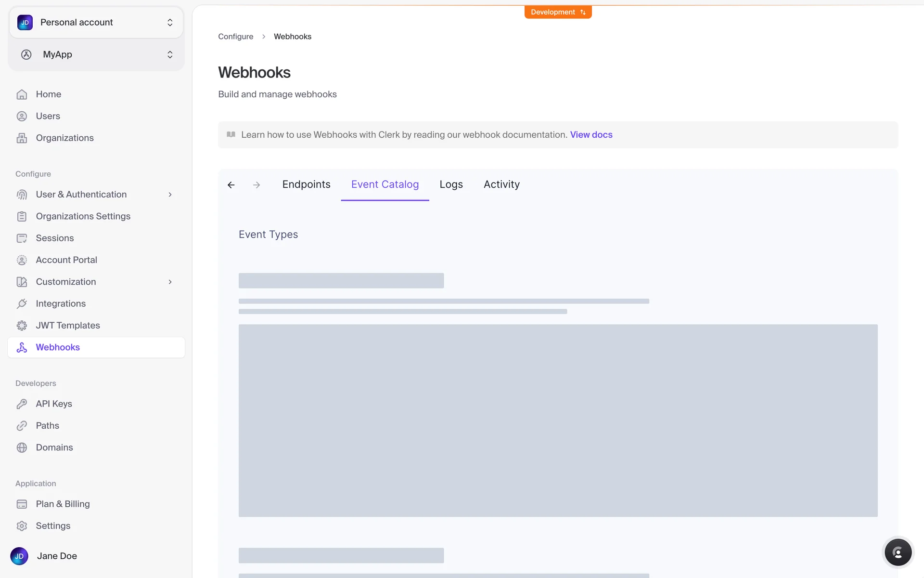The height and width of the screenshot is (578, 924).
Task: Click the Sessions sidebar icon
Action: click(x=22, y=238)
